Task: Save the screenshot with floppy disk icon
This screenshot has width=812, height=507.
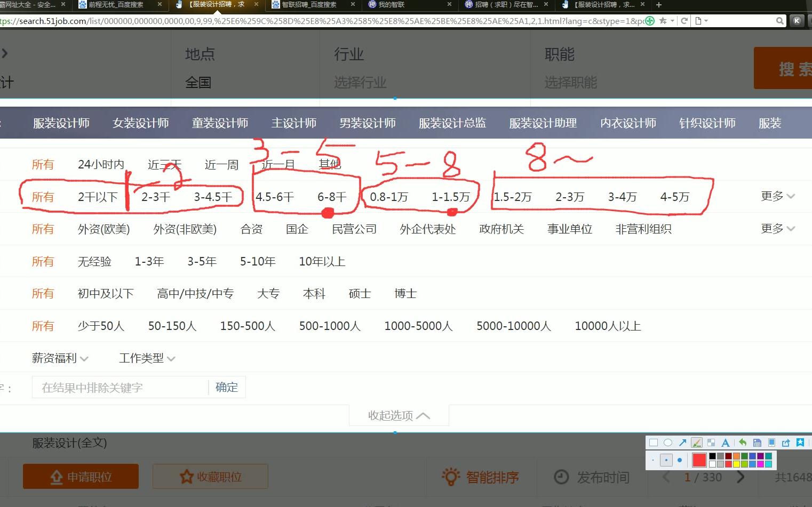Action: pyautogui.click(x=757, y=442)
